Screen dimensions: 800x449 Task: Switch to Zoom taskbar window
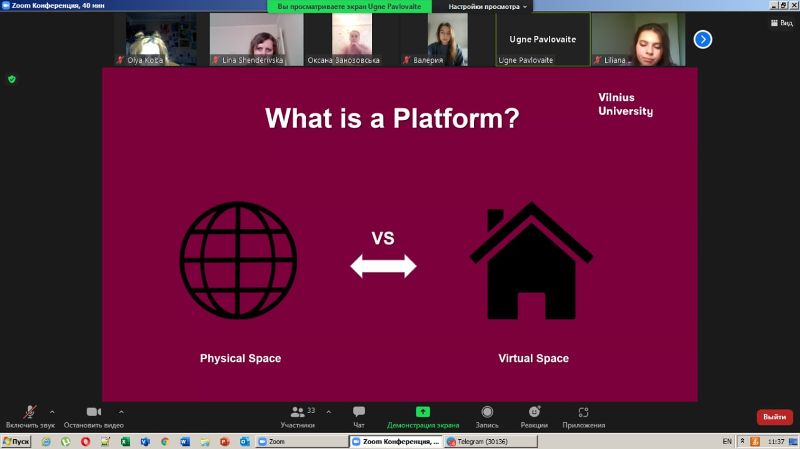point(302,441)
